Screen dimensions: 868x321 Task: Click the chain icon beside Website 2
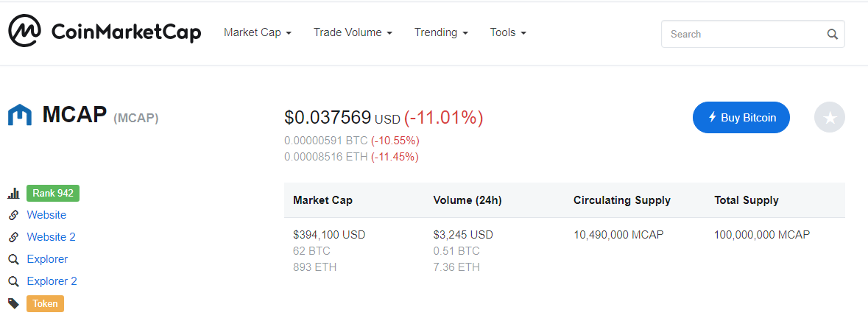point(13,237)
